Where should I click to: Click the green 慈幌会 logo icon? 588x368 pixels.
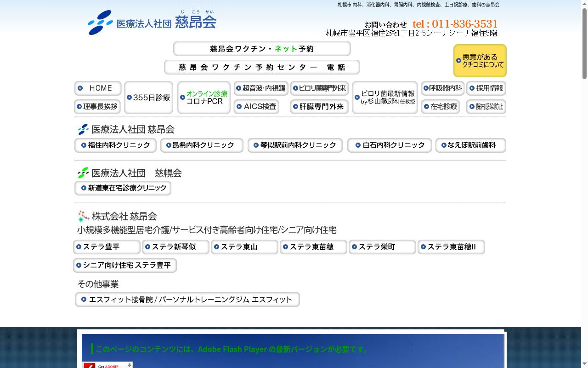click(83, 173)
